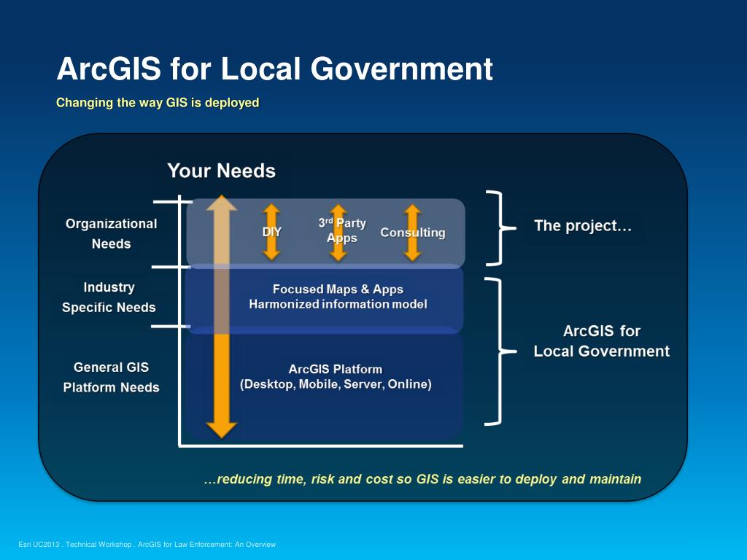Click the tall orange double-headed arrow

222,316
